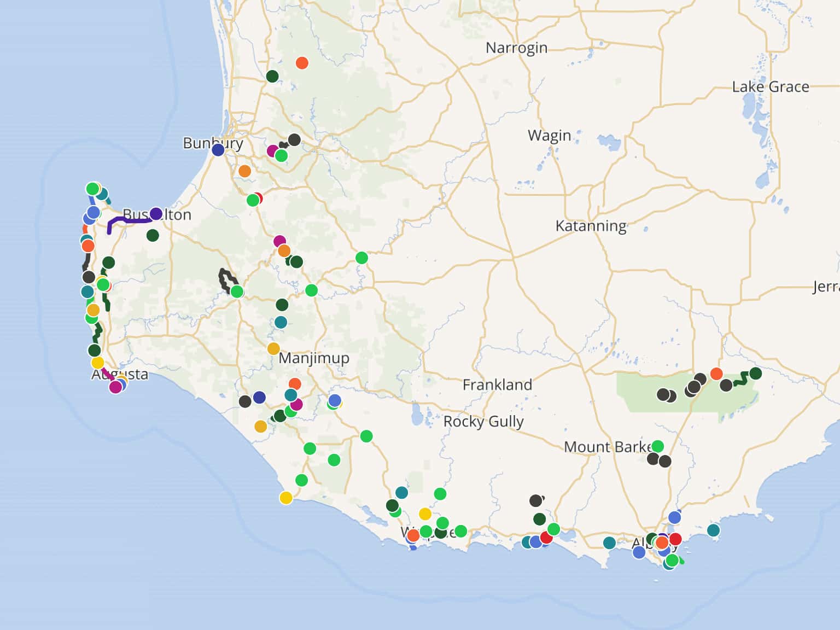This screenshot has width=840, height=630.
Task: Open the yellow marker on coast southwest of Manjimup
Action: 286,498
